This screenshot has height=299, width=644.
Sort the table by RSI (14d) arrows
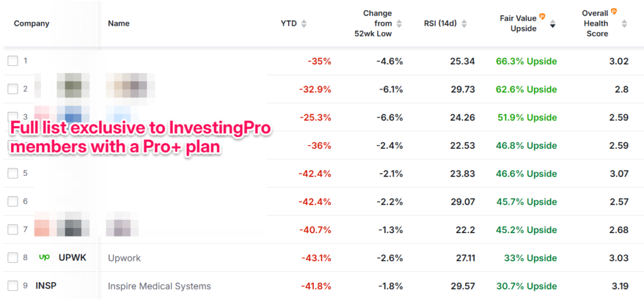pos(465,24)
